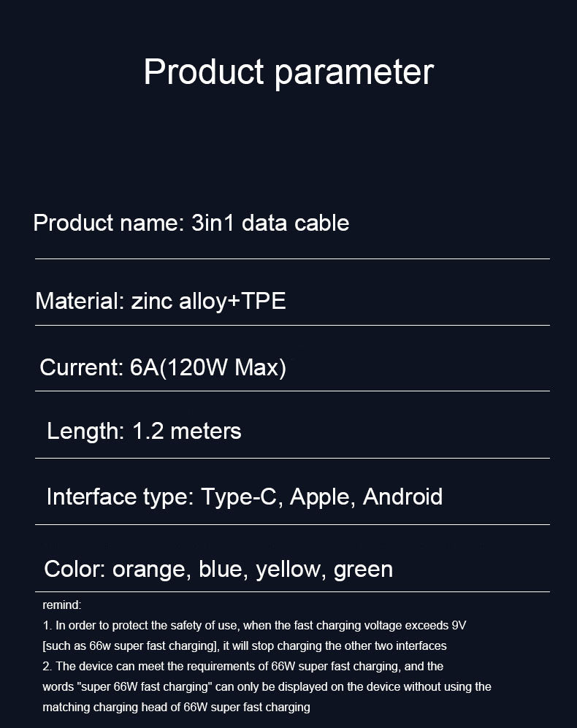Viewport: 577px width, 728px height.
Task: Click note 2 about device 66W requirements
Action: pos(243,667)
